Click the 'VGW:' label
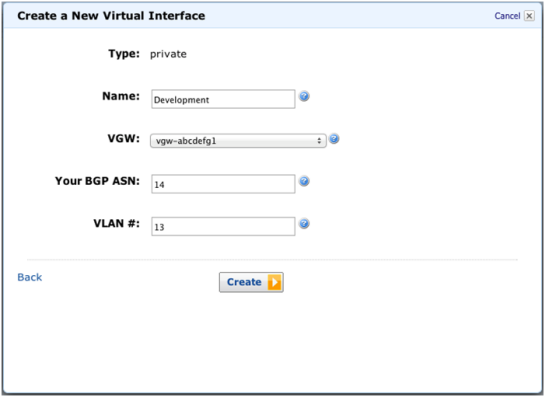The image size is (545, 397). tap(124, 138)
